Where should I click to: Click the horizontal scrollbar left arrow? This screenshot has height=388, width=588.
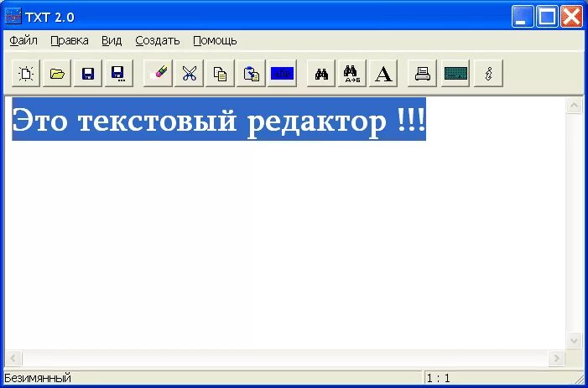coord(13,359)
